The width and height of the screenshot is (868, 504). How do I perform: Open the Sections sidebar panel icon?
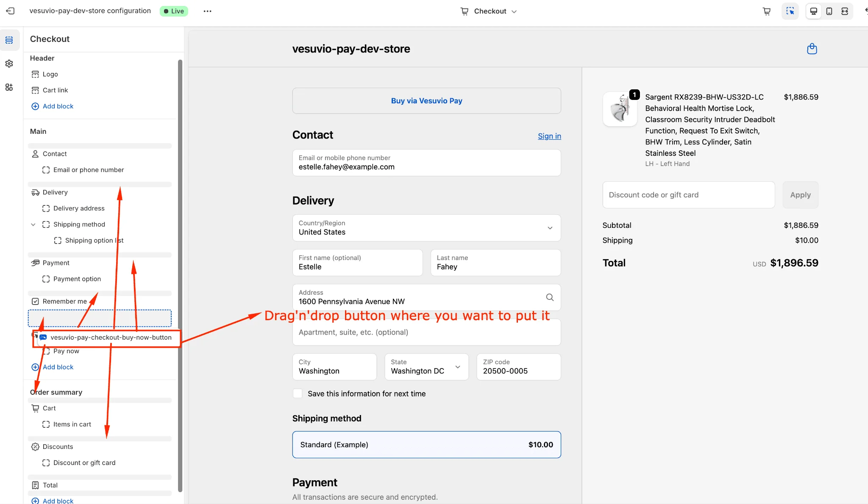coord(9,40)
